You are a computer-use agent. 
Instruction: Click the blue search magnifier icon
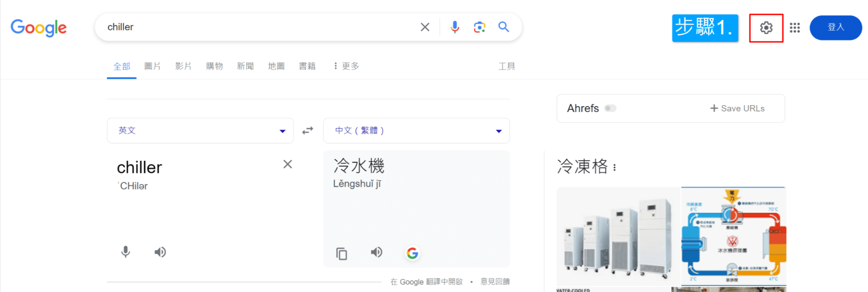(504, 27)
